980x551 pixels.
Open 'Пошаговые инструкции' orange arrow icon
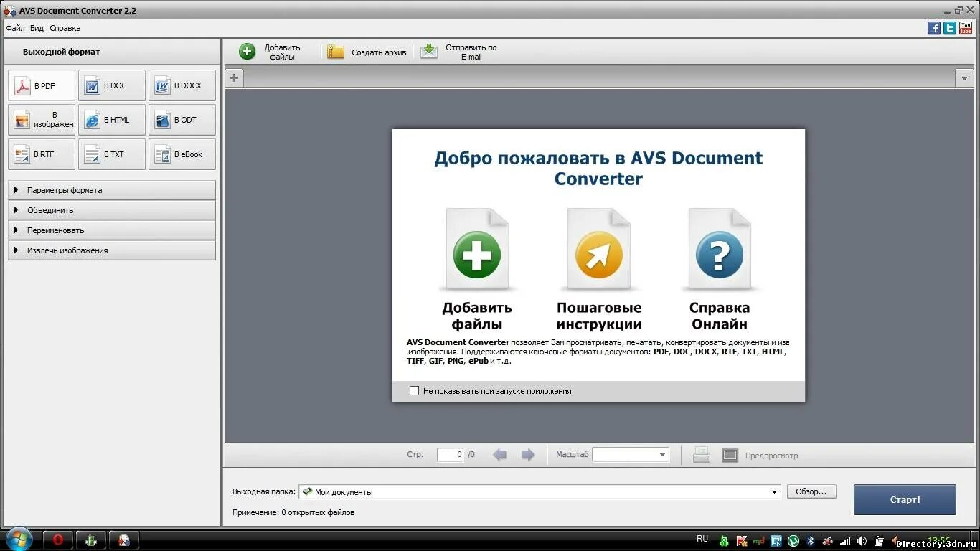click(599, 254)
